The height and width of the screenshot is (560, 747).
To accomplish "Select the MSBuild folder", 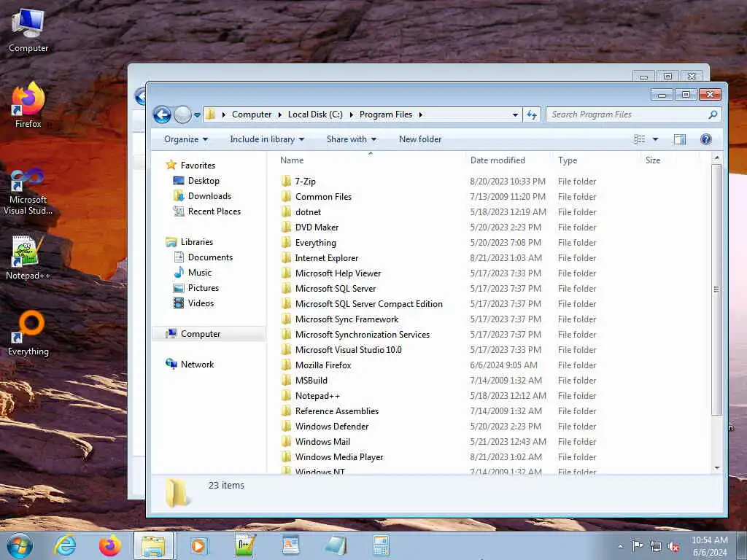I will tap(311, 381).
